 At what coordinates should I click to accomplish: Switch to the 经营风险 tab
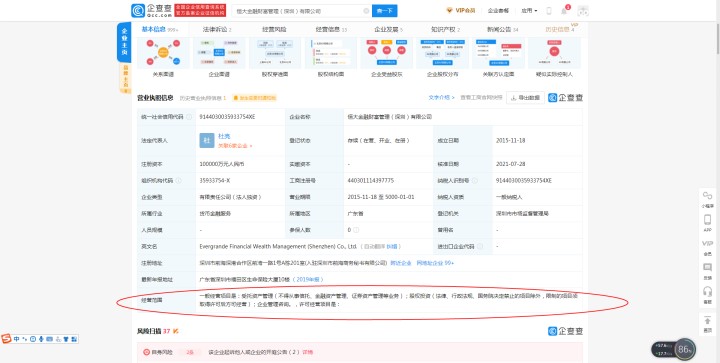click(x=274, y=29)
